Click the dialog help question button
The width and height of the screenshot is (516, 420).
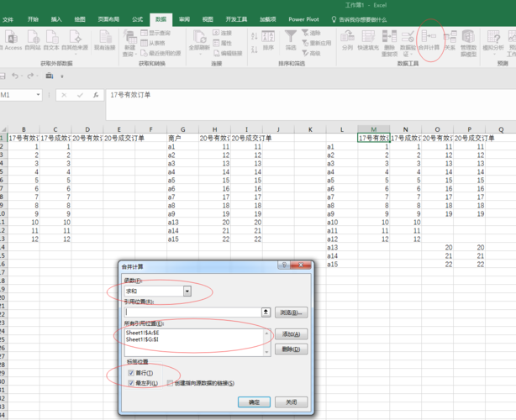pos(285,265)
